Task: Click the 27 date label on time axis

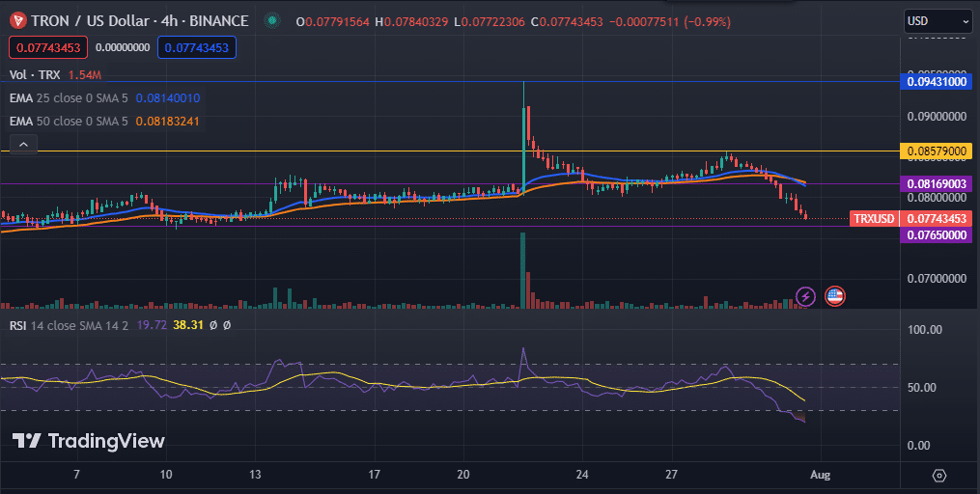Action: click(671, 476)
